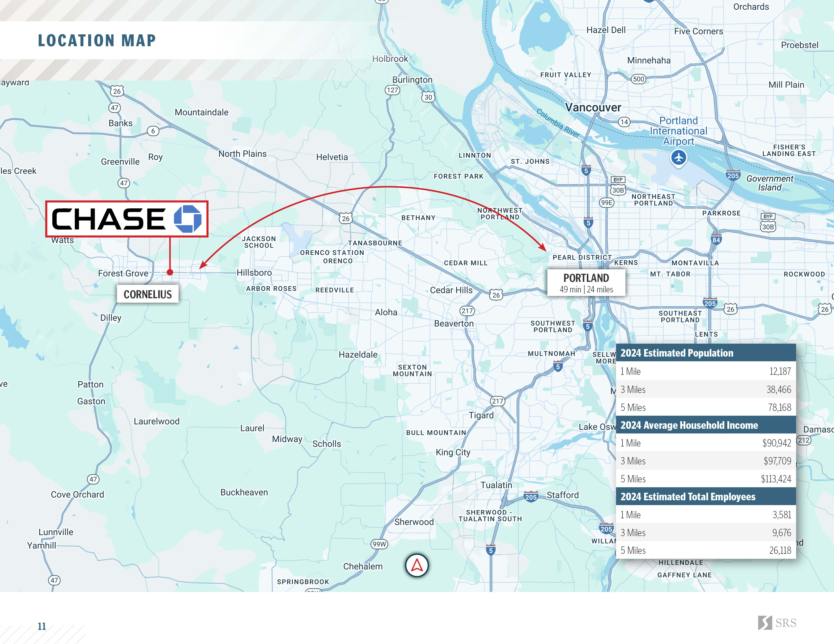The height and width of the screenshot is (644, 834).
Task: Click the employees value 3,581
Action: pyautogui.click(x=782, y=515)
